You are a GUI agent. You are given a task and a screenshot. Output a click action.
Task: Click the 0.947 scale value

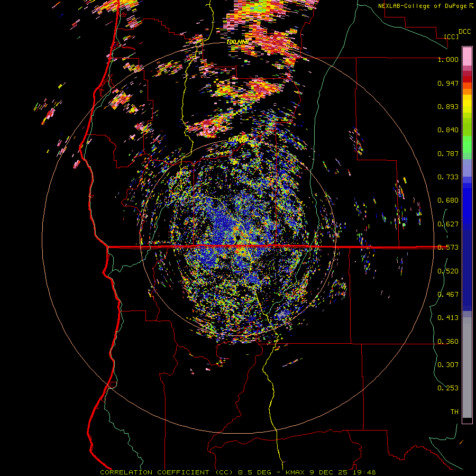pos(448,83)
